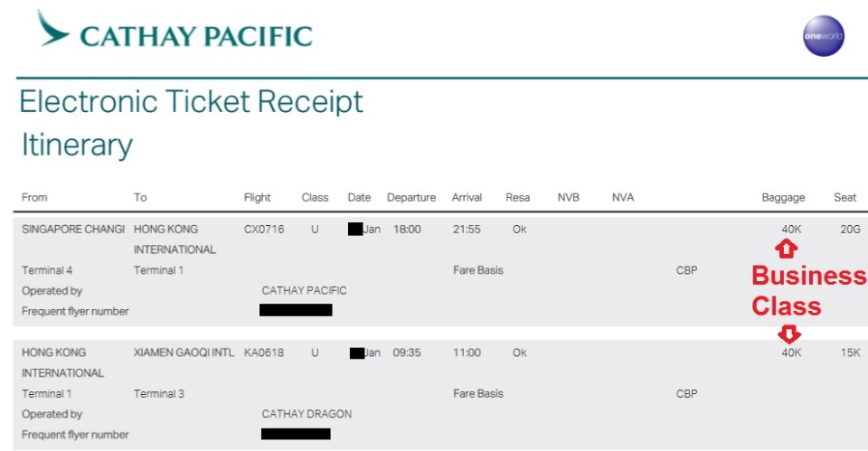
Task: Click the Flight column header
Action: tap(258, 198)
